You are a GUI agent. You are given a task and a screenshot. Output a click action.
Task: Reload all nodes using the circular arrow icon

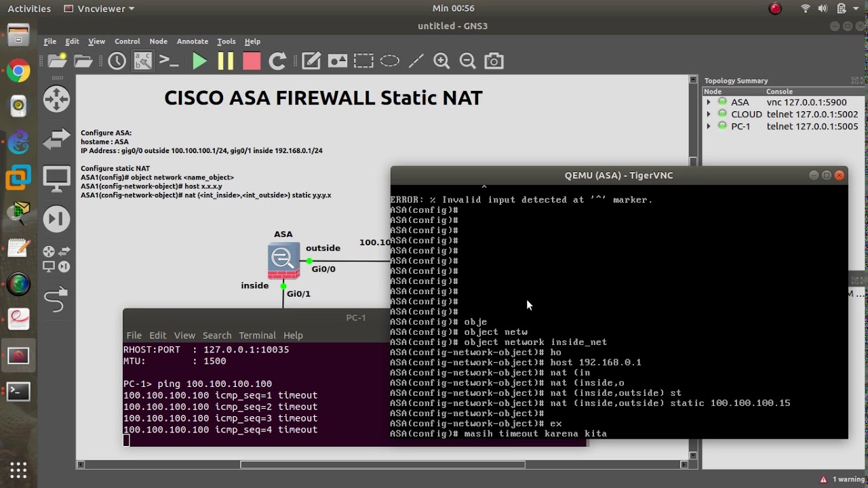277,62
